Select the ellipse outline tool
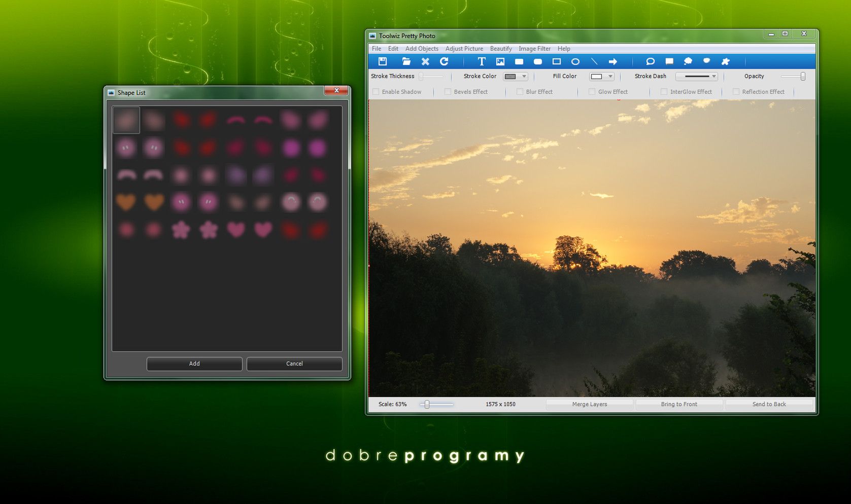The image size is (851, 504). (575, 61)
